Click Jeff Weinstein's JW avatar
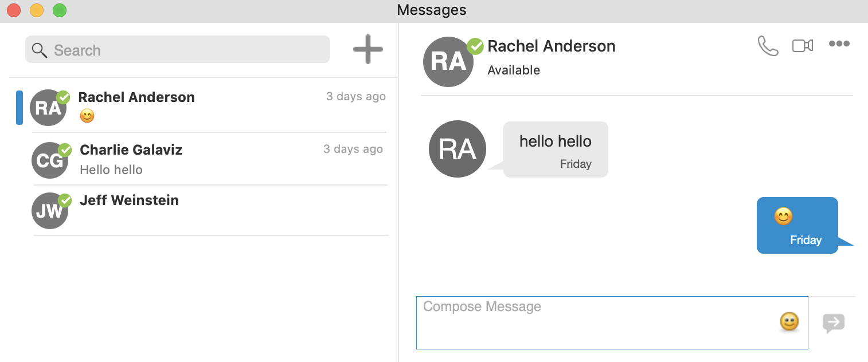868x362 pixels. coord(50,211)
